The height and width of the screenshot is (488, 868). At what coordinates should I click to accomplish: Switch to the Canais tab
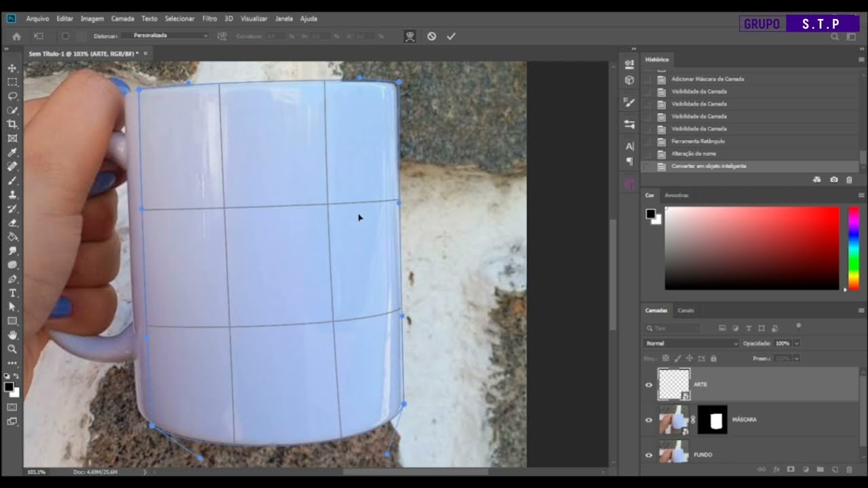tap(686, 310)
